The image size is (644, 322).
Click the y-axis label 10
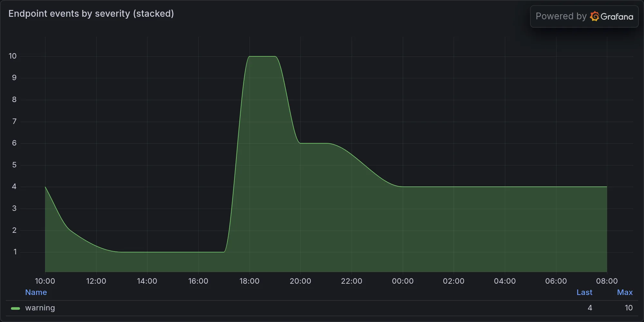pos(13,56)
